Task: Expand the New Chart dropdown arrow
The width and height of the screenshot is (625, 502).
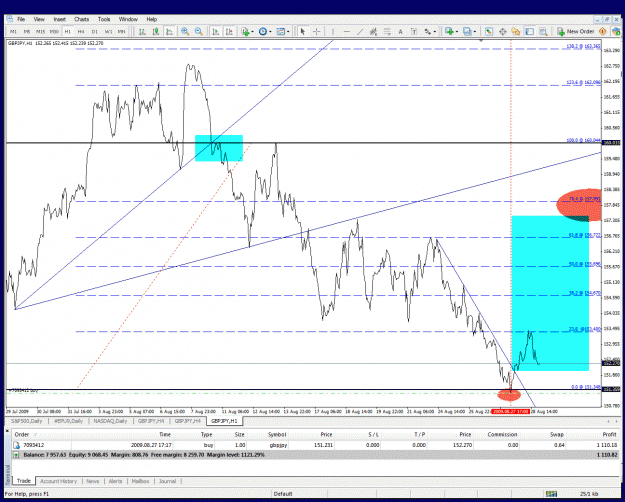Action: pyautogui.click(x=457, y=31)
